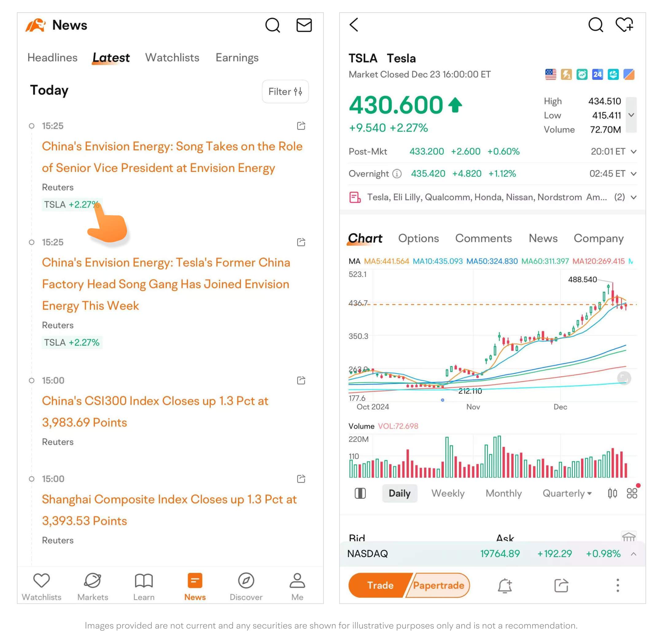The image size is (663, 644).
Task: Toggle the split chart view icon
Action: click(x=360, y=493)
